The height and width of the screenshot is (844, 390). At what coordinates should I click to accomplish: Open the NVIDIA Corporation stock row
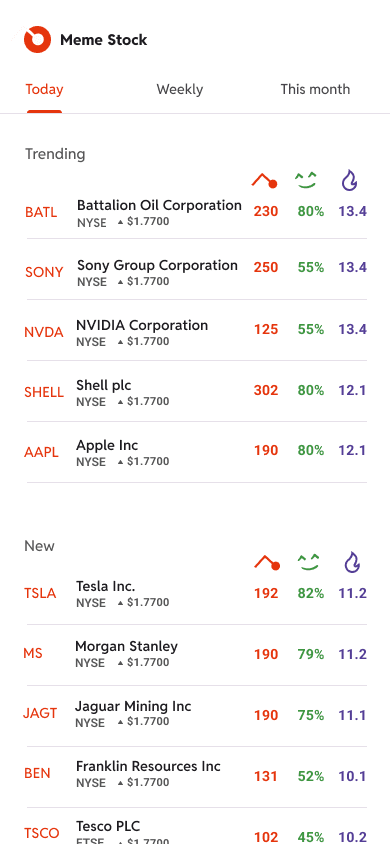[196, 330]
